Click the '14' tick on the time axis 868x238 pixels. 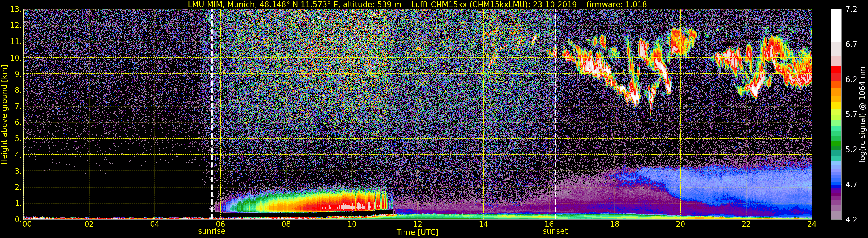[x=483, y=224]
